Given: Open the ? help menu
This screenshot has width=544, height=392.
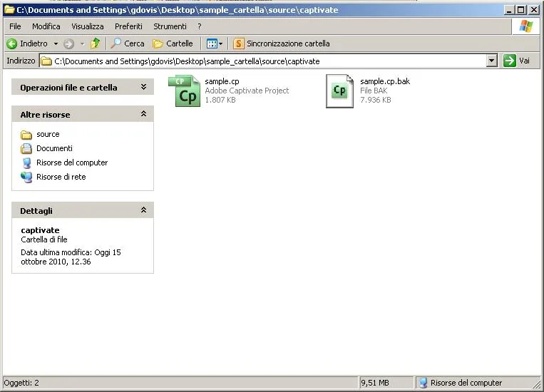Looking at the screenshot, I should (200, 26).
